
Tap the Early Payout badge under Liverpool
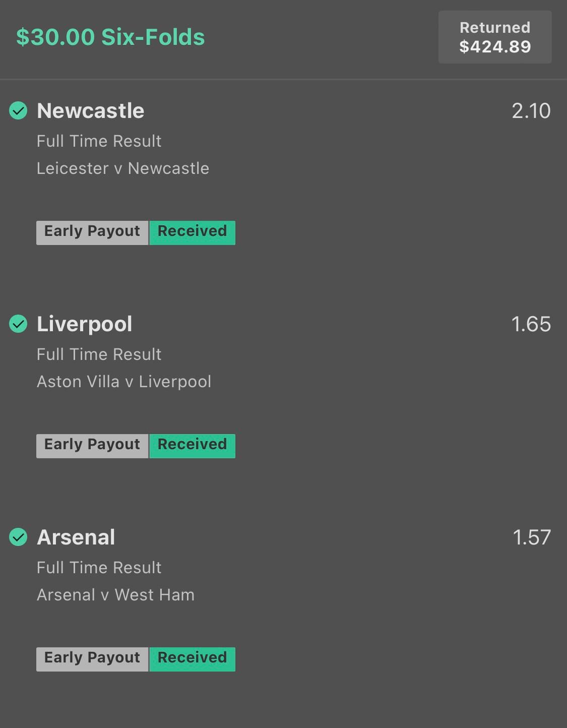92,446
